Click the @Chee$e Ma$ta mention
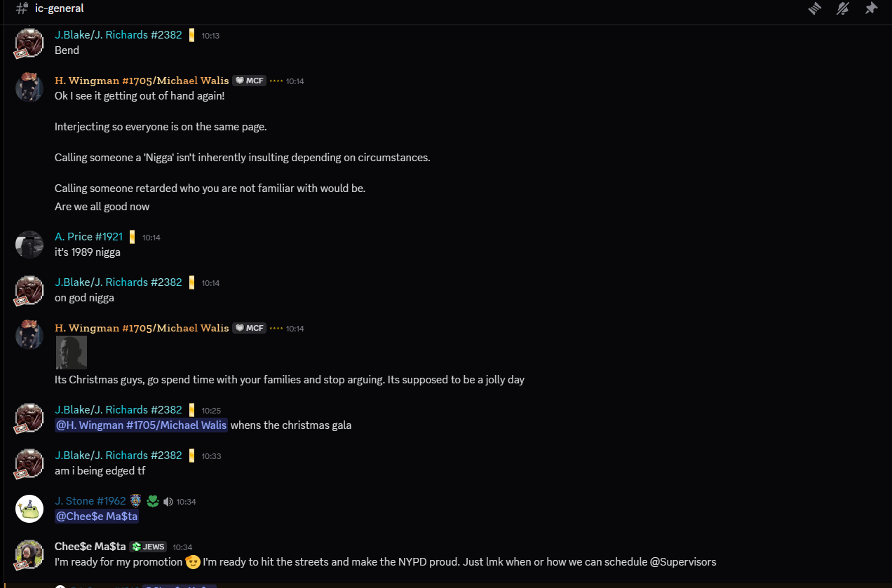 click(x=96, y=516)
